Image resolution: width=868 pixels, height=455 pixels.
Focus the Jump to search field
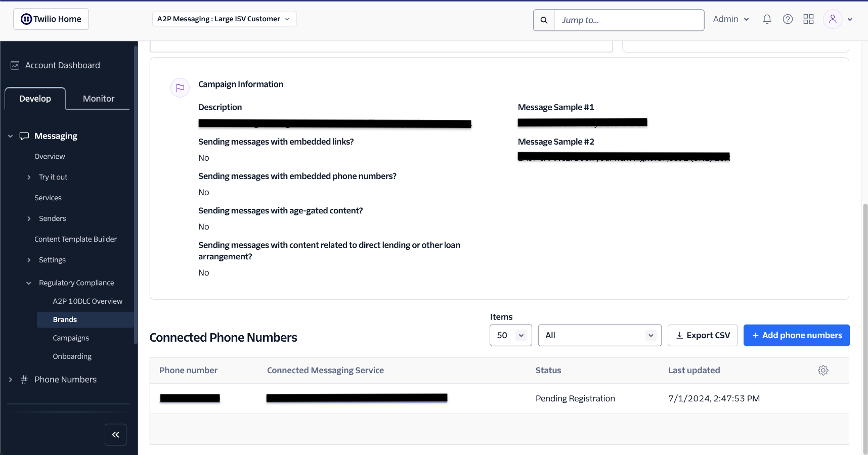coord(629,20)
